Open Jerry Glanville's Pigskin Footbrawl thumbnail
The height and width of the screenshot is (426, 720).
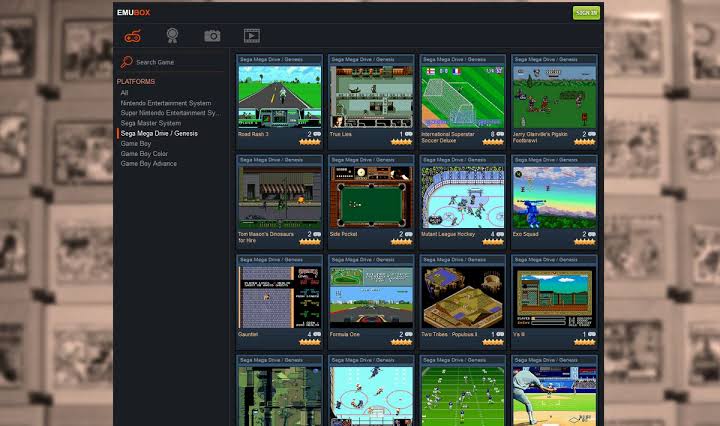(x=554, y=96)
